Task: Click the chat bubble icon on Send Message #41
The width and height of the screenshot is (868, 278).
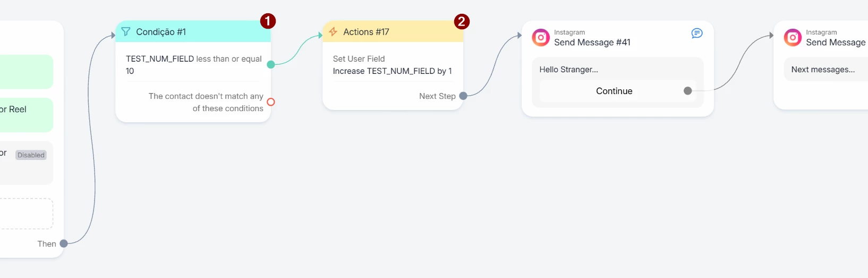Action: [x=697, y=33]
